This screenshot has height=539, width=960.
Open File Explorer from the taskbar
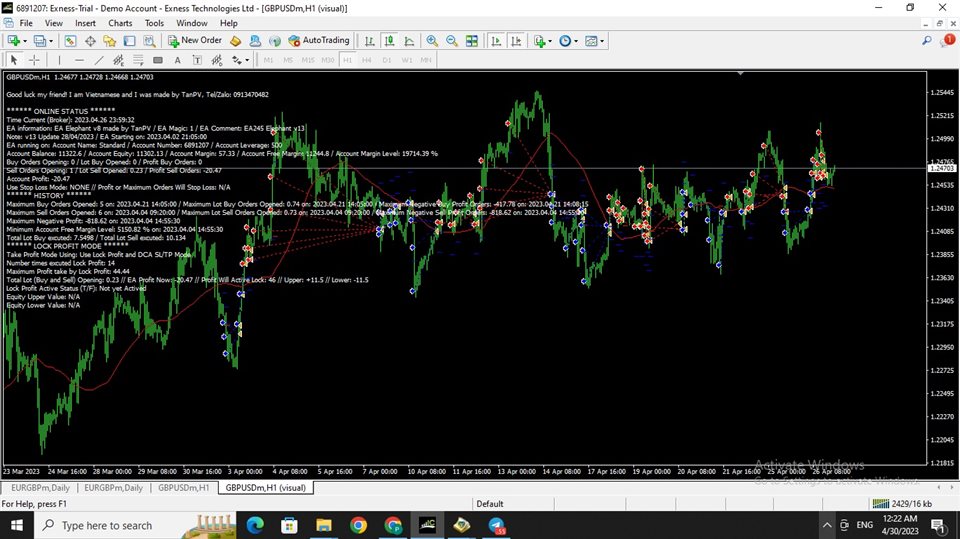[x=323, y=525]
